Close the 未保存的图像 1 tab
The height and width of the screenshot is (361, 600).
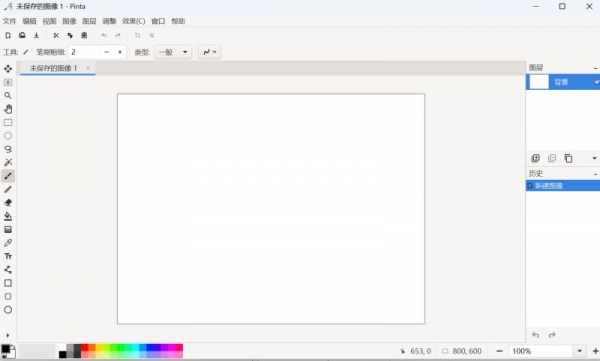[88, 68]
